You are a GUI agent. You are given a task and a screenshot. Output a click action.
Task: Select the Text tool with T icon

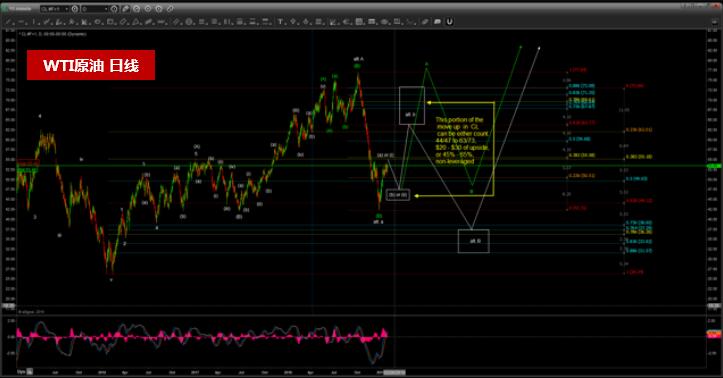pos(280,22)
